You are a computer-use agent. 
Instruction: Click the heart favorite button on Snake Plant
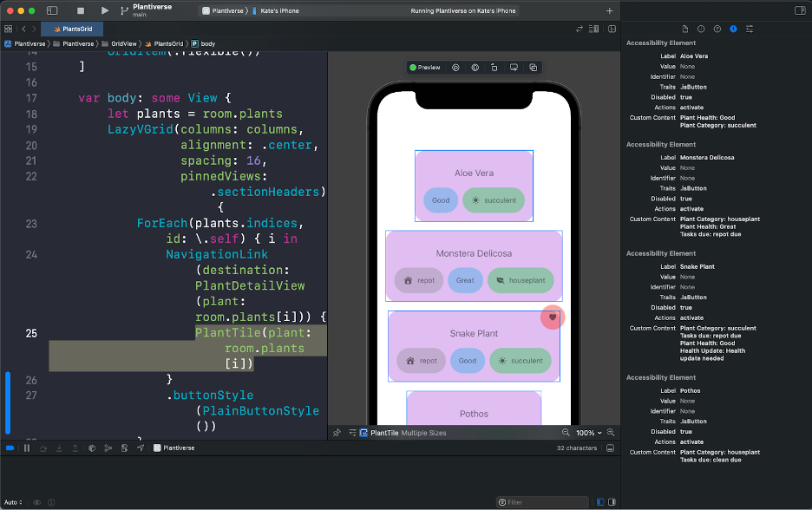tap(553, 317)
